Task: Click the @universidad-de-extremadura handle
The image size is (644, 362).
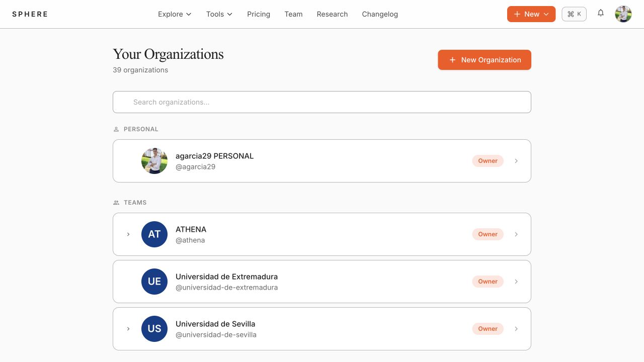Action: (x=226, y=288)
